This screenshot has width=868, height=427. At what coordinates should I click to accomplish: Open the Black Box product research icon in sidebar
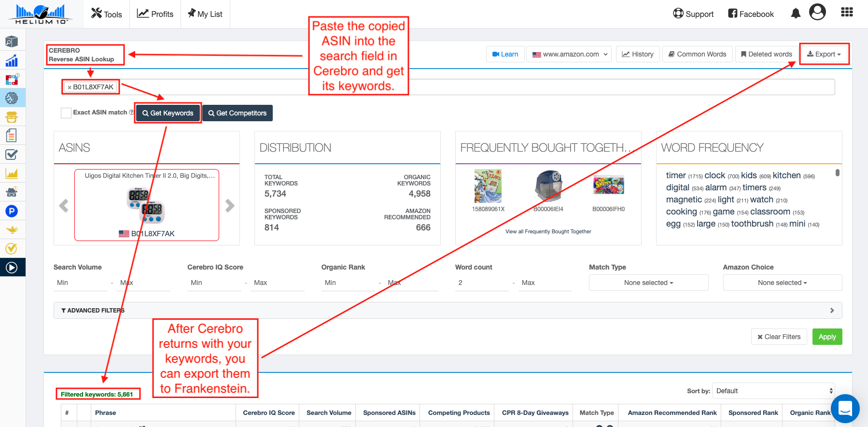coord(12,42)
